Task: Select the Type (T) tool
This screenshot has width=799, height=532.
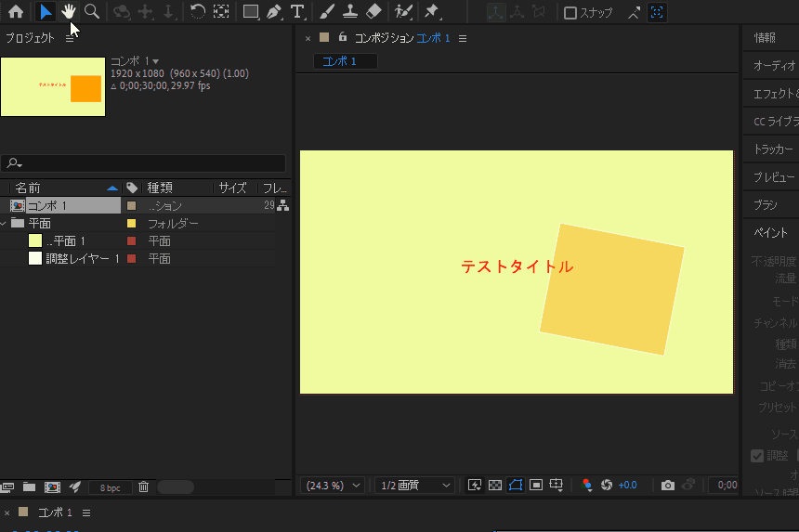Action: [x=297, y=12]
